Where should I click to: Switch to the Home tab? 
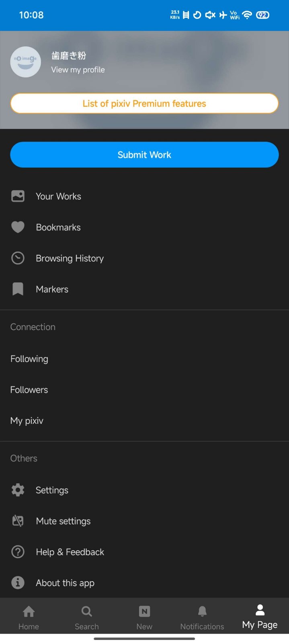click(29, 617)
